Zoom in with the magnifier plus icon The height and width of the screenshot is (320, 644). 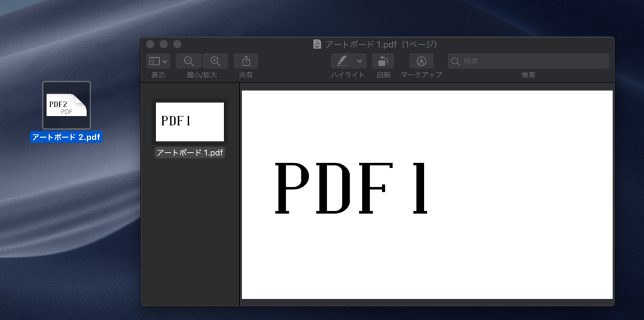tap(215, 61)
